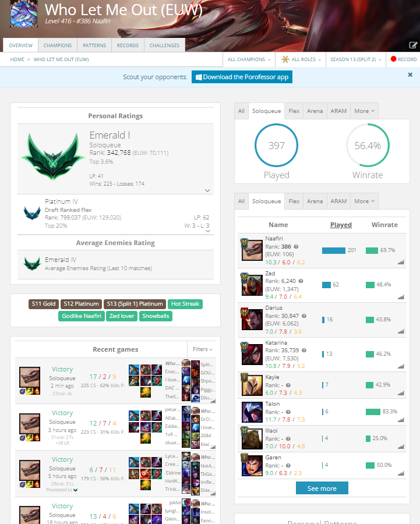Switch to the Champions tab
Viewport: 420px width, 524px height.
58,45
